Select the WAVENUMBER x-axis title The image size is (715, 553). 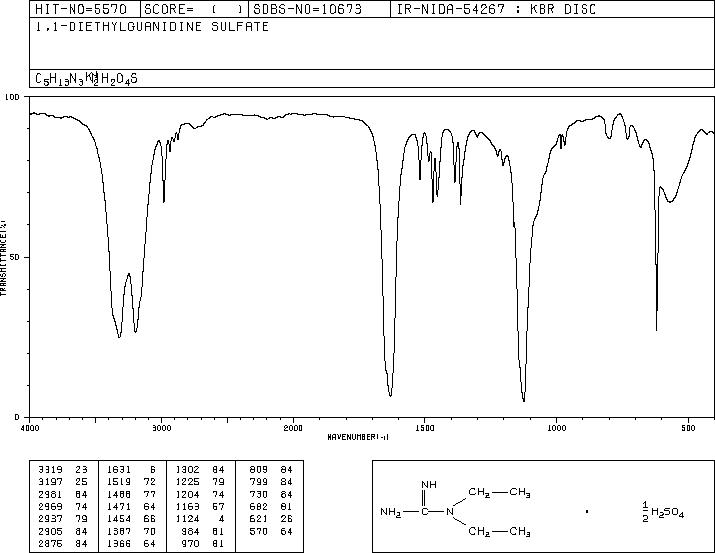coord(358,437)
